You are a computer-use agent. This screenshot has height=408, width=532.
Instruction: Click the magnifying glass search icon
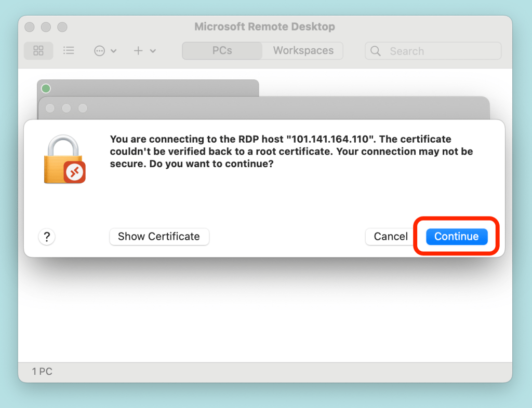[376, 51]
